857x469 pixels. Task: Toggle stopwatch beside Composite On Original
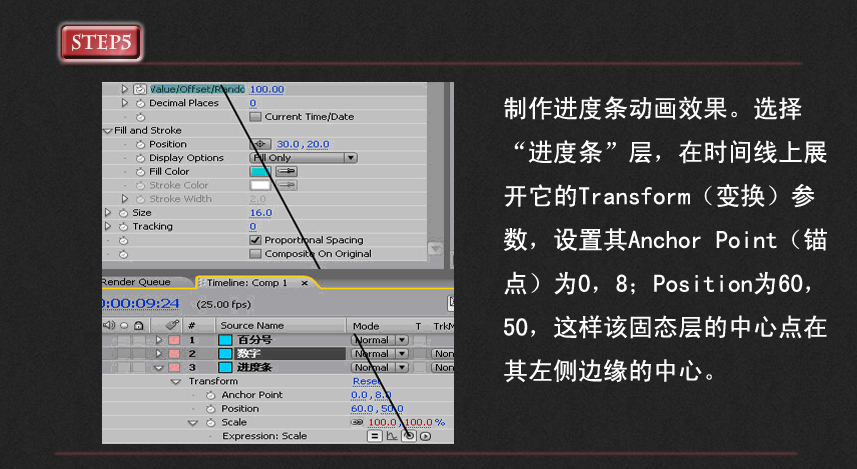(124, 254)
